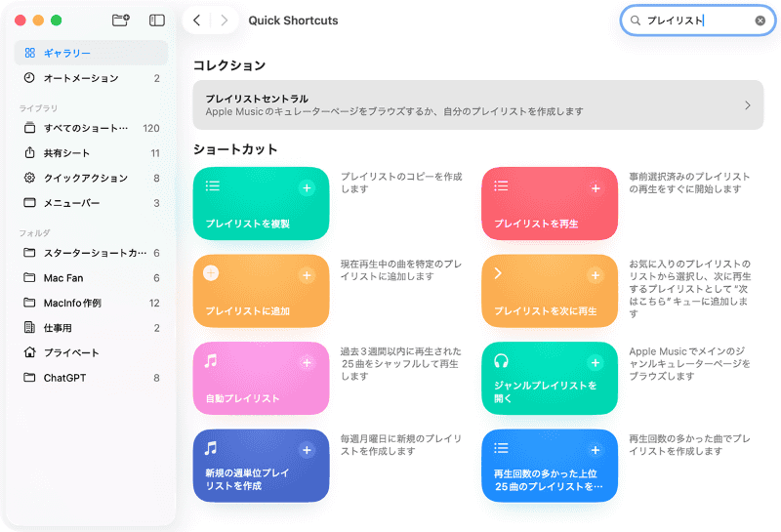Open the スターターショートカット folder
781x532 pixels.
pyautogui.click(x=91, y=253)
